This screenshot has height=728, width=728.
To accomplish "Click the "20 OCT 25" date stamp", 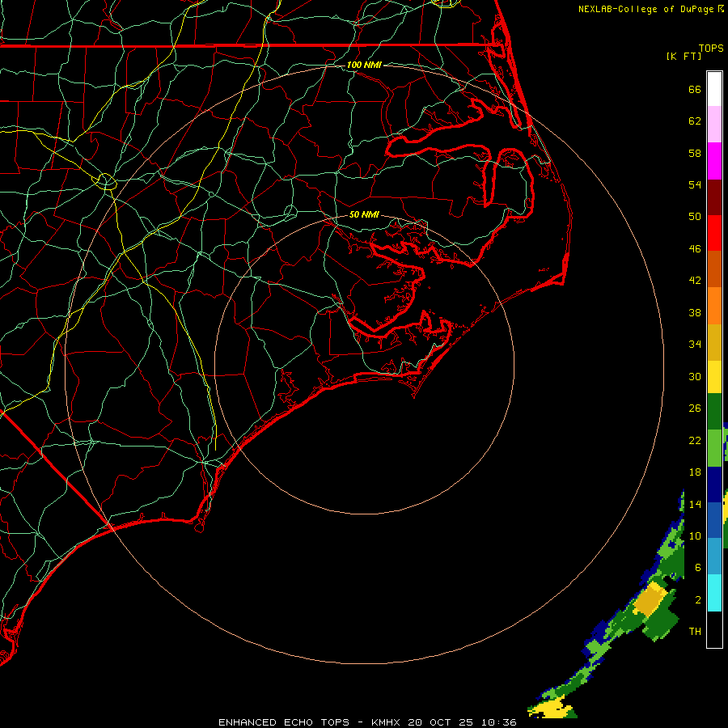I will pyautogui.click(x=441, y=722).
